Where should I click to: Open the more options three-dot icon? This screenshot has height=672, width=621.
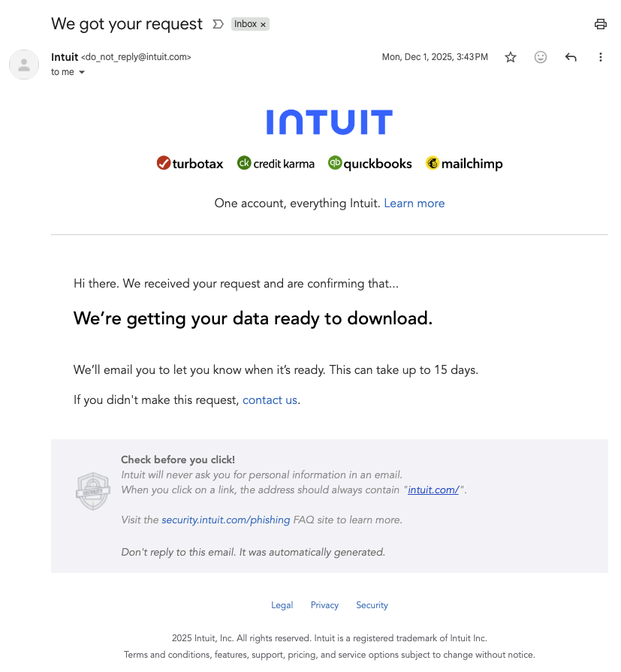[x=601, y=57]
